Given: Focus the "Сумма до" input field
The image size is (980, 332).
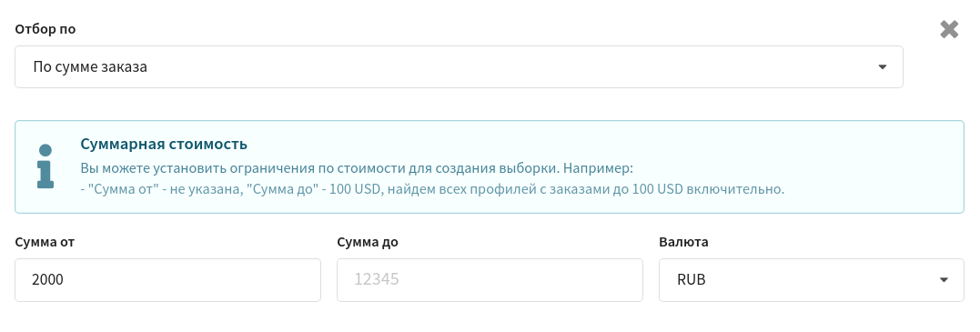Looking at the screenshot, I should click(490, 280).
